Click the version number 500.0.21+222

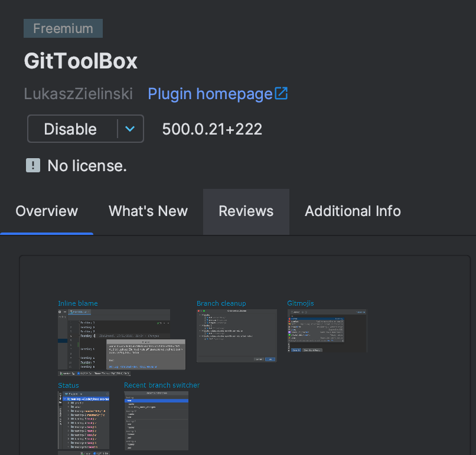point(212,129)
